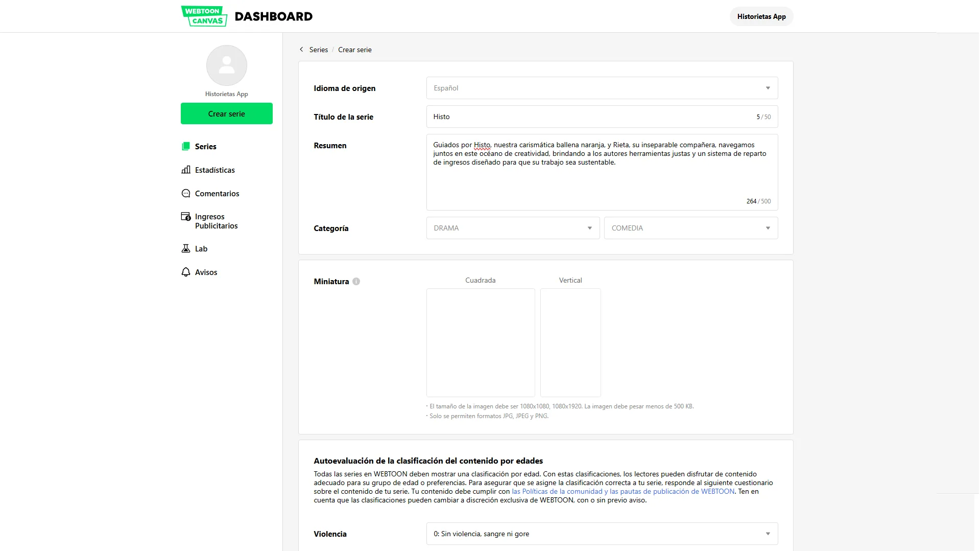This screenshot has width=980, height=551.
Task: Click the DASHBOARD header title
Action: (x=274, y=16)
